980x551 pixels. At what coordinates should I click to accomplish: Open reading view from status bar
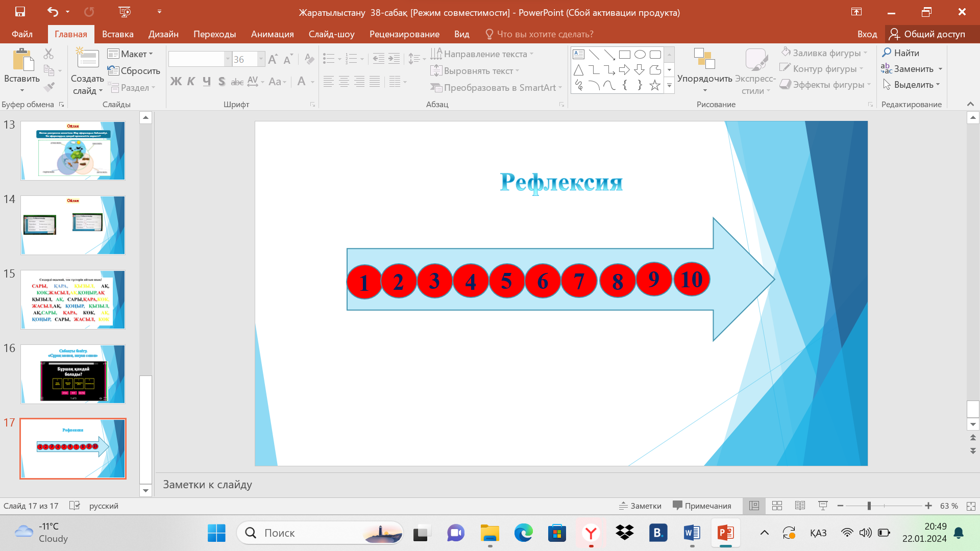pos(800,506)
